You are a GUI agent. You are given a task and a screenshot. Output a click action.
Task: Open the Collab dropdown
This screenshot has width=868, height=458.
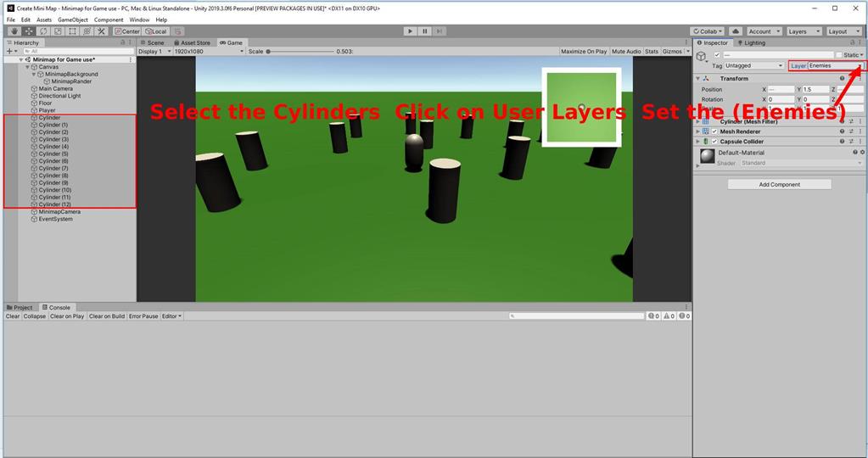point(708,31)
